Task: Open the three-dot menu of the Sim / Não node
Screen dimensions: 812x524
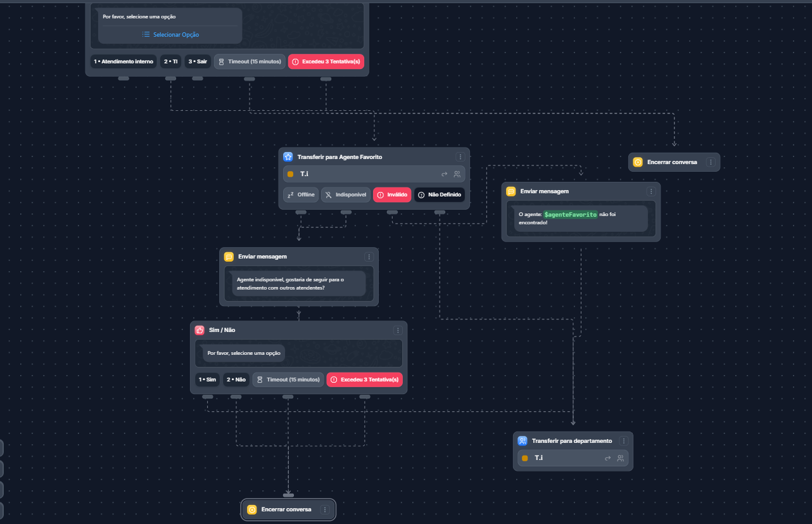Action: pos(398,330)
